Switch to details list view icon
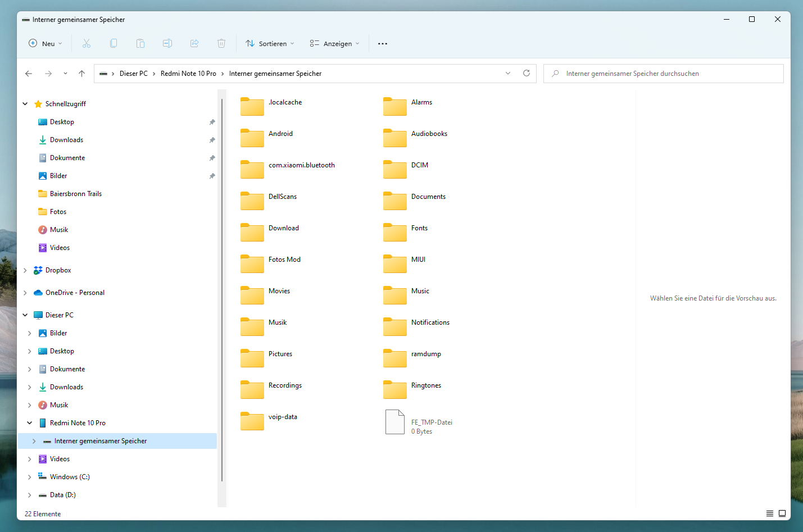Screen dimensions: 803x532 coord(770,513)
